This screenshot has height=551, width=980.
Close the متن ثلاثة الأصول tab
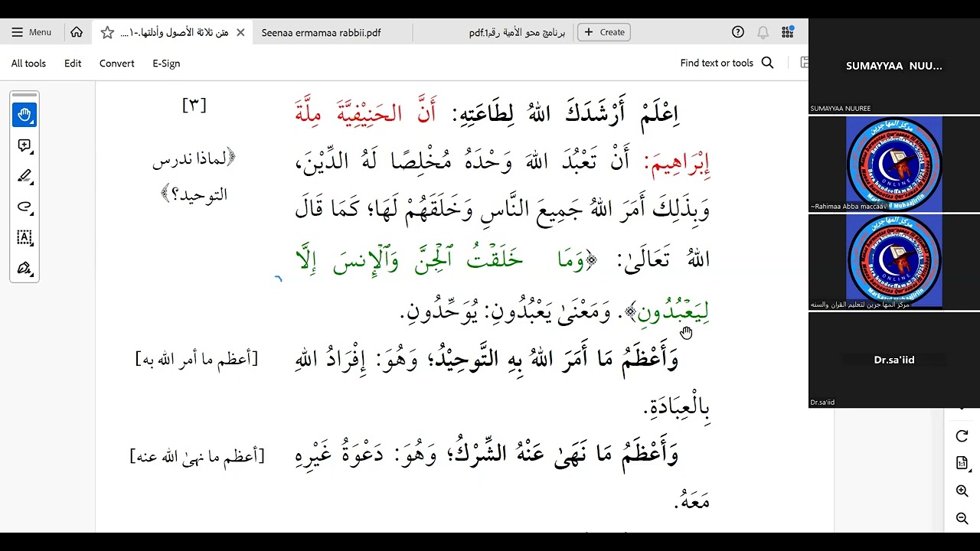pos(240,33)
